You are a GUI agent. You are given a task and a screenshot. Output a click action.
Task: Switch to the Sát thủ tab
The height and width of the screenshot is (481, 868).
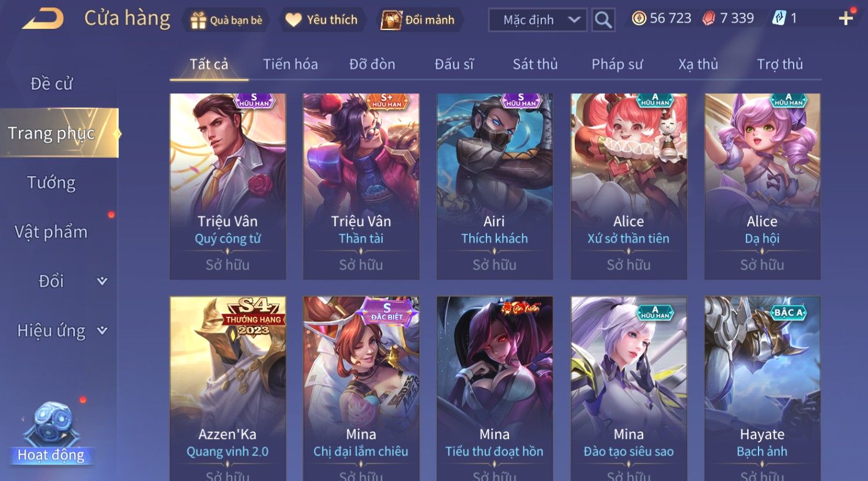[535, 64]
